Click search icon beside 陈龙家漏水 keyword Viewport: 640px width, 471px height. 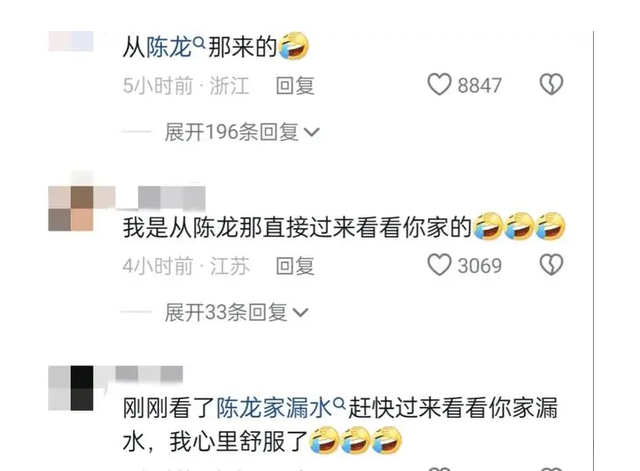[340, 403]
